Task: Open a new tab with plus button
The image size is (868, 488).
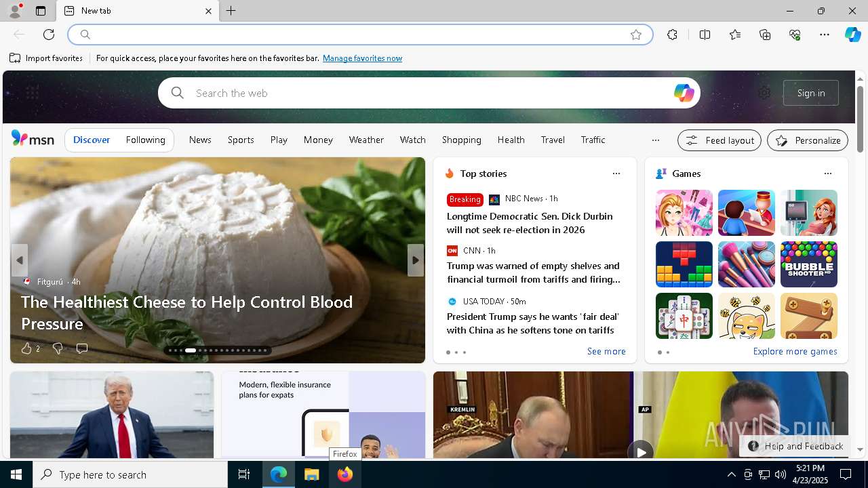Action: 231,11
